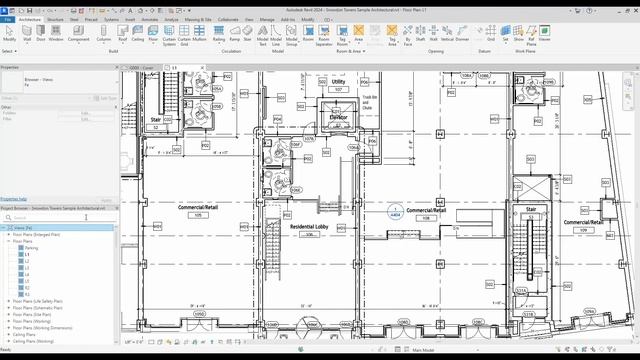Select the Window tool
640x360 pixels.
coord(56,33)
